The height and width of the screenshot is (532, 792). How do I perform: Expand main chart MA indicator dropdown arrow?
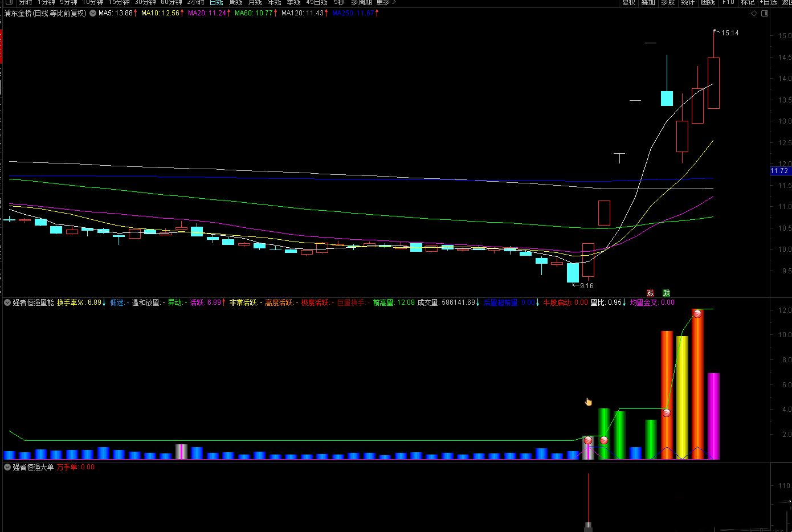click(93, 13)
